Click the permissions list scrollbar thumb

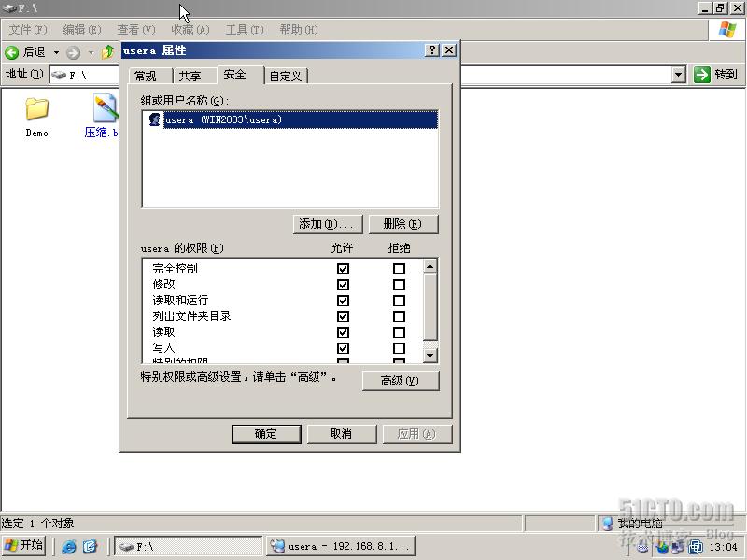(430, 307)
